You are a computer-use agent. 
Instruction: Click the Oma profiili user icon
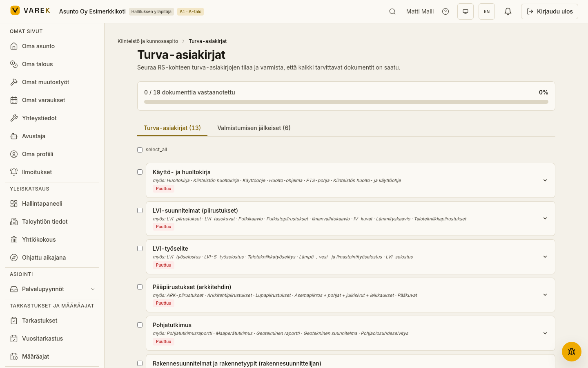coord(14,154)
